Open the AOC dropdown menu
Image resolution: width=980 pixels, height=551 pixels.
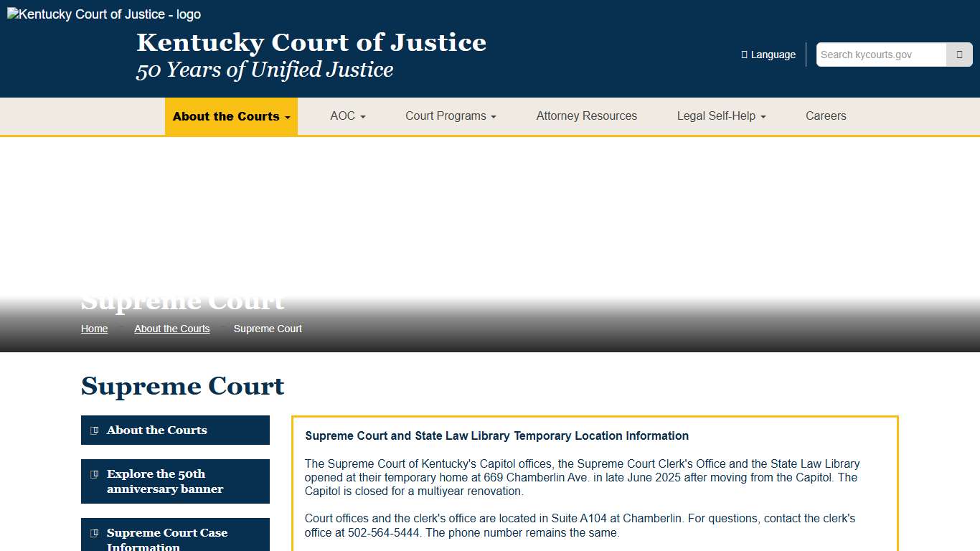347,116
